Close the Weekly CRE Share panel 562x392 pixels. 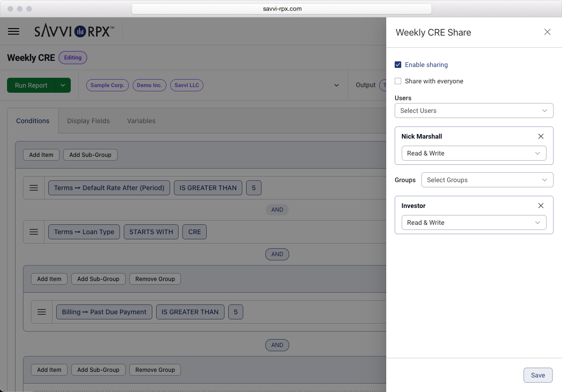tap(547, 32)
